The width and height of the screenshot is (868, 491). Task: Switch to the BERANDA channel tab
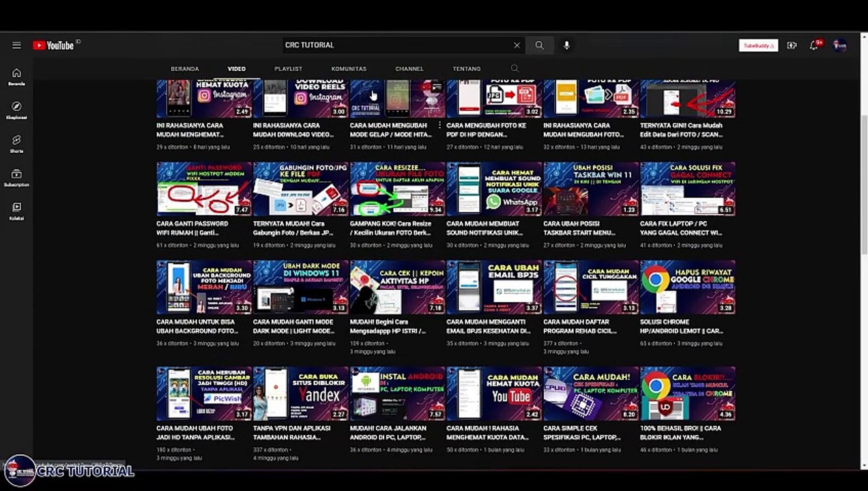pyautogui.click(x=185, y=69)
